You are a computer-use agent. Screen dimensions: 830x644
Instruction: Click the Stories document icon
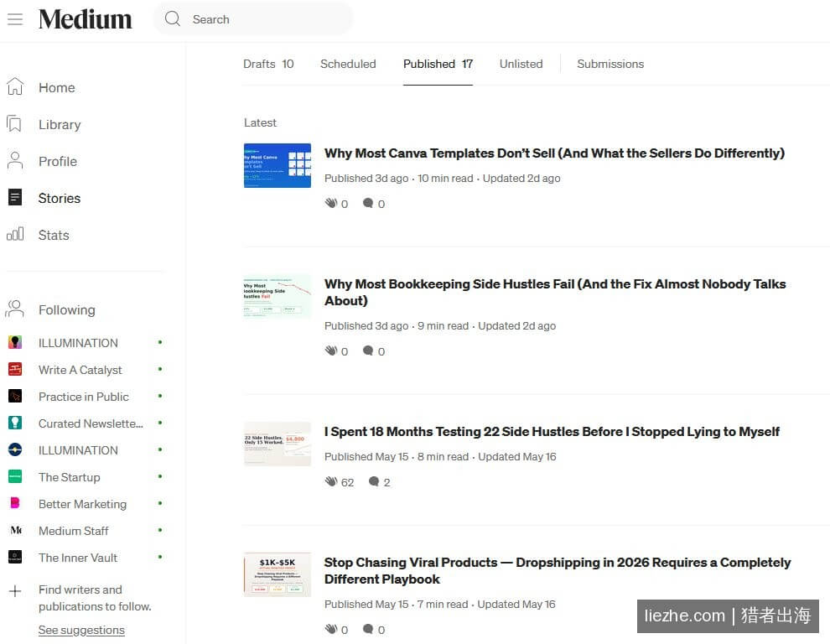15,198
